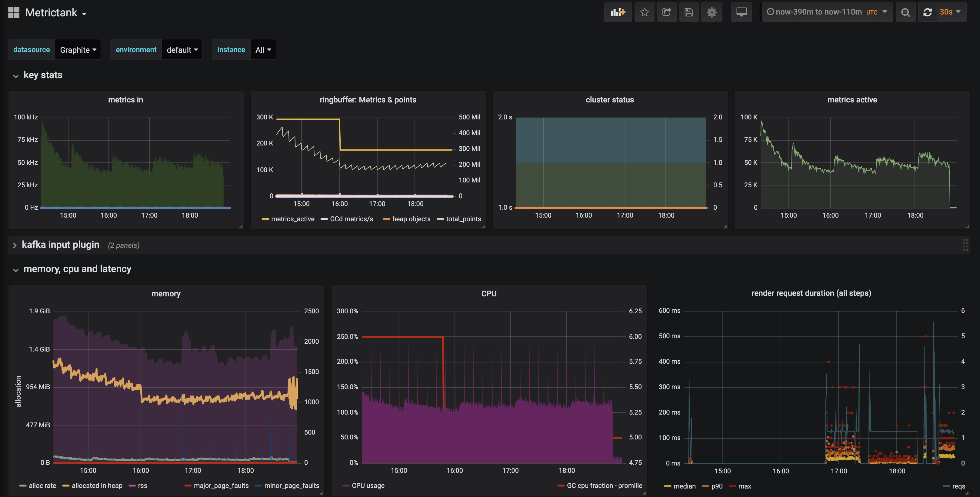Viewport: 980px width, 497px height.
Task: Click the Share dashboard icon
Action: pyautogui.click(x=667, y=12)
